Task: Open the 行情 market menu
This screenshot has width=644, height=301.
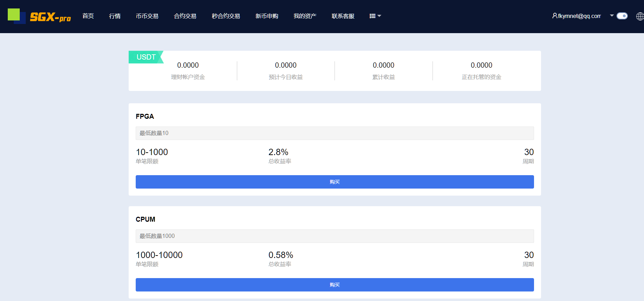Action: (115, 16)
